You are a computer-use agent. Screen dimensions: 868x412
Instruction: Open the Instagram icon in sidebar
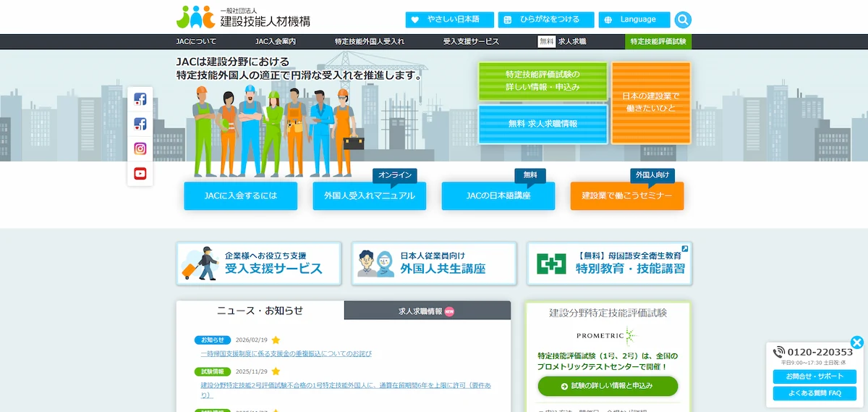140,148
